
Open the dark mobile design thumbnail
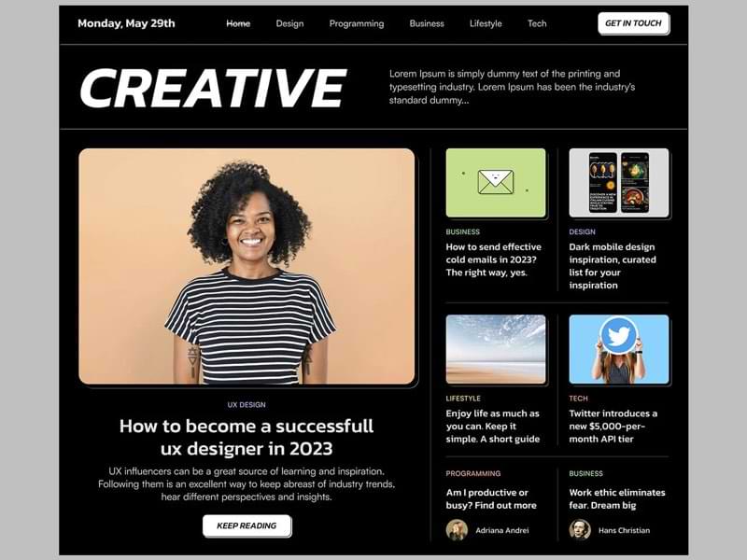point(619,183)
